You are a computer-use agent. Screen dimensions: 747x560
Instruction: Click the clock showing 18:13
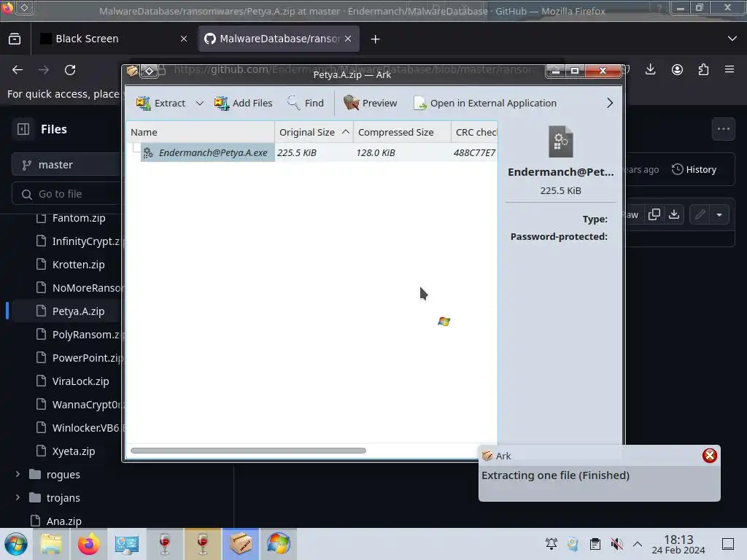(x=678, y=544)
